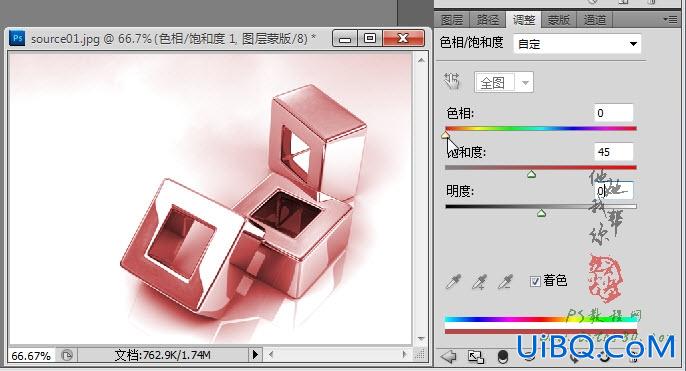Image resolution: width=686 pixels, height=371 pixels.
Task: Activate the on-image adjustment hand tool
Action: pyautogui.click(x=452, y=81)
